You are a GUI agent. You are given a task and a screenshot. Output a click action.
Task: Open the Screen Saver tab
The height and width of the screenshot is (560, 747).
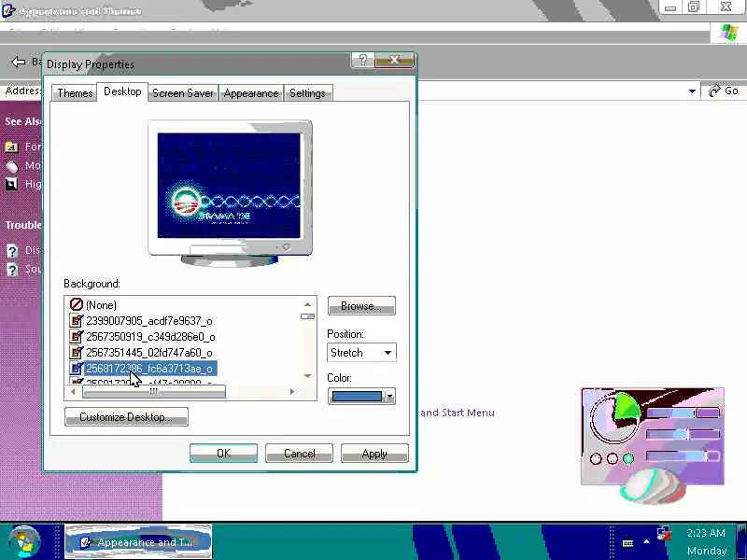183,92
